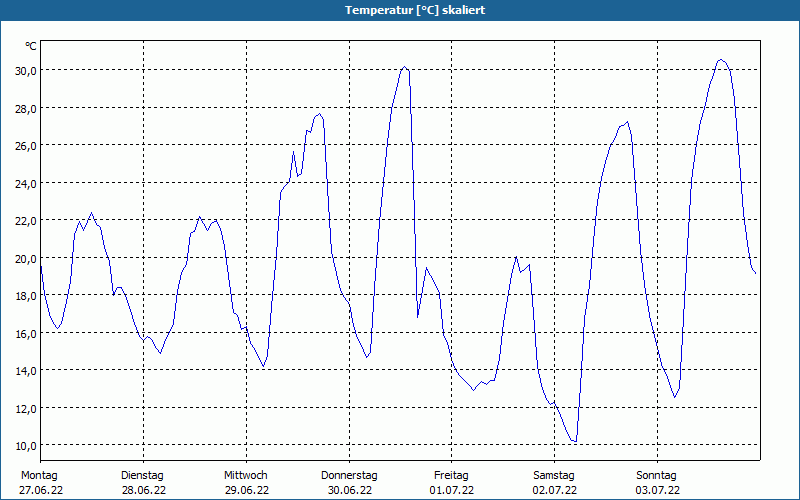Click the 14,0 axis value
This screenshot has height=500, width=800.
[x=26, y=370]
